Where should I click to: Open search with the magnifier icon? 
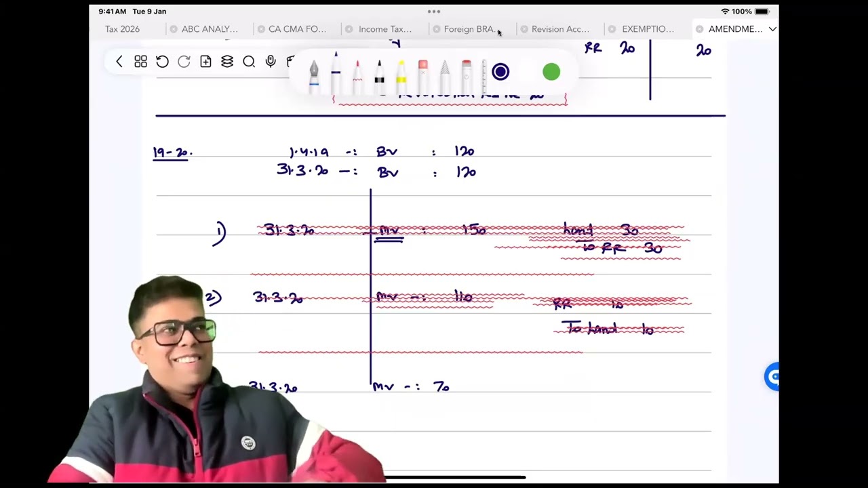point(249,62)
